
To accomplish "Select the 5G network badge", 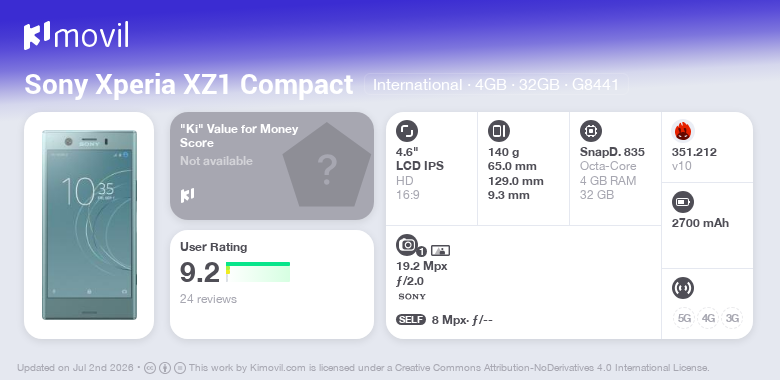I will pyautogui.click(x=684, y=318).
